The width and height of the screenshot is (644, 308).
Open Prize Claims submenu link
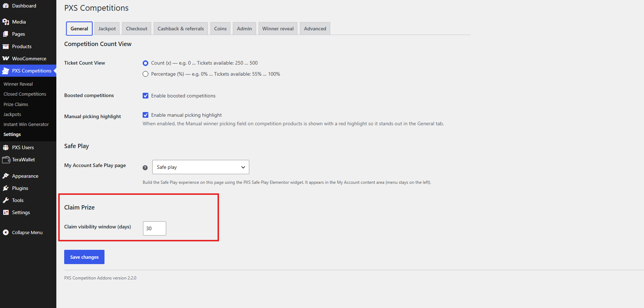(x=16, y=104)
